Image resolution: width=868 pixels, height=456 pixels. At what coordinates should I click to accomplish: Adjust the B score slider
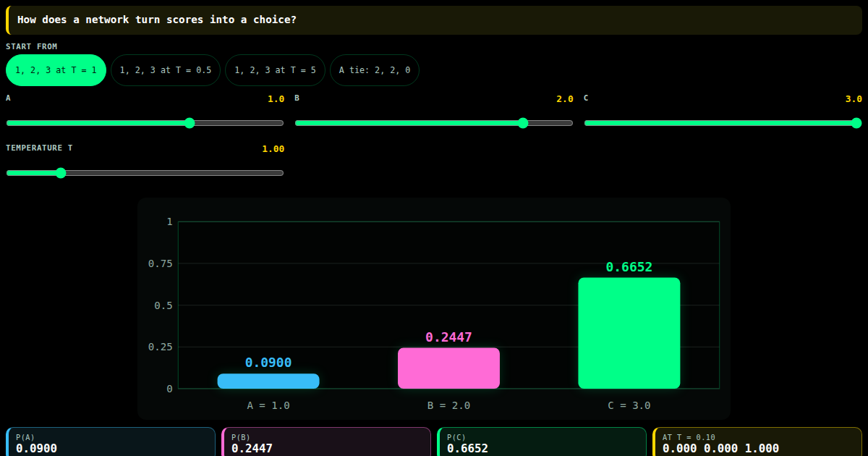(434, 123)
